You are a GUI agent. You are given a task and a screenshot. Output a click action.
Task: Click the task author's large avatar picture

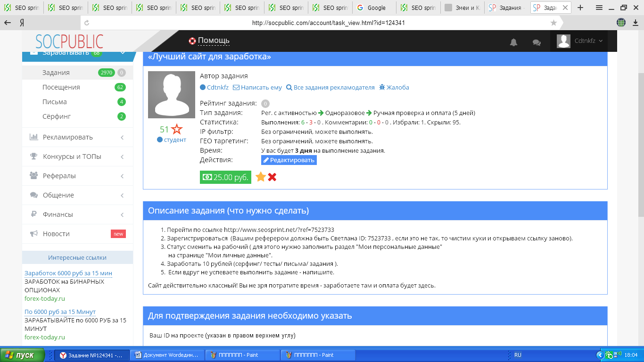[172, 95]
